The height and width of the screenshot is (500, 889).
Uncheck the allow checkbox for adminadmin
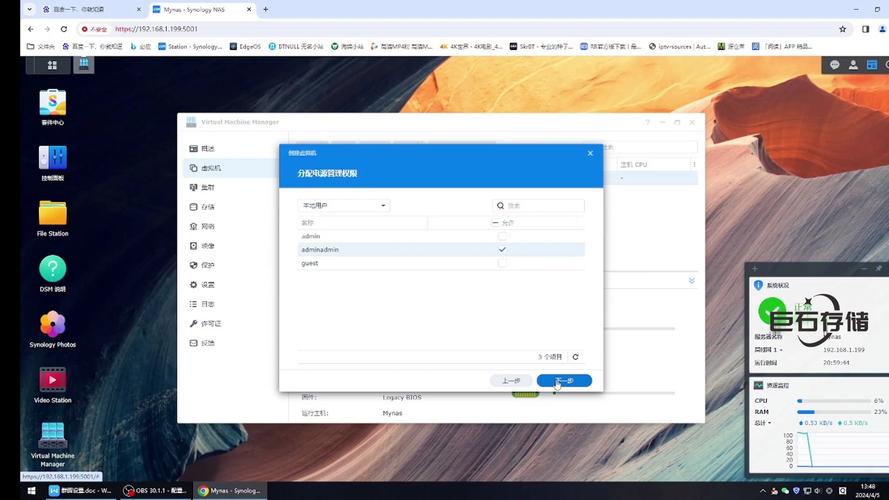tap(502, 249)
